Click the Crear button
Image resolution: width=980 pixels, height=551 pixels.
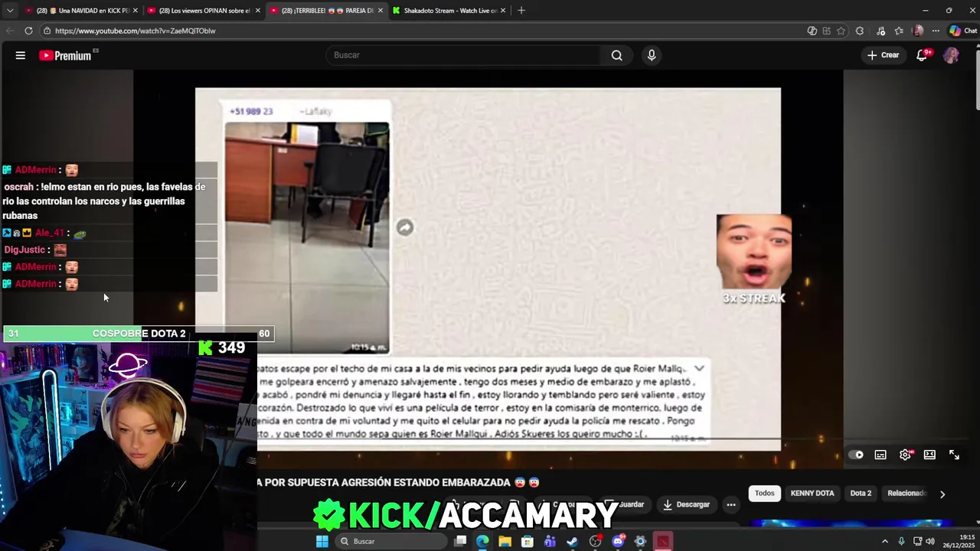(883, 55)
